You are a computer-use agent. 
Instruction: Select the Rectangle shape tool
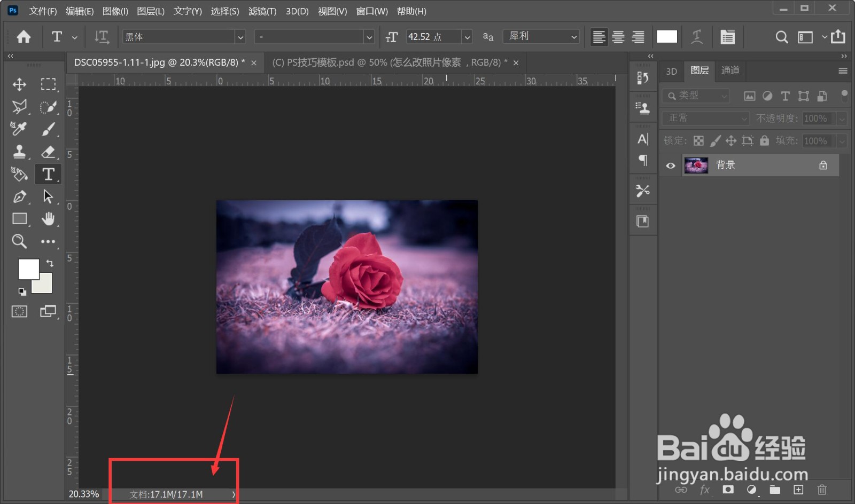[x=19, y=219]
